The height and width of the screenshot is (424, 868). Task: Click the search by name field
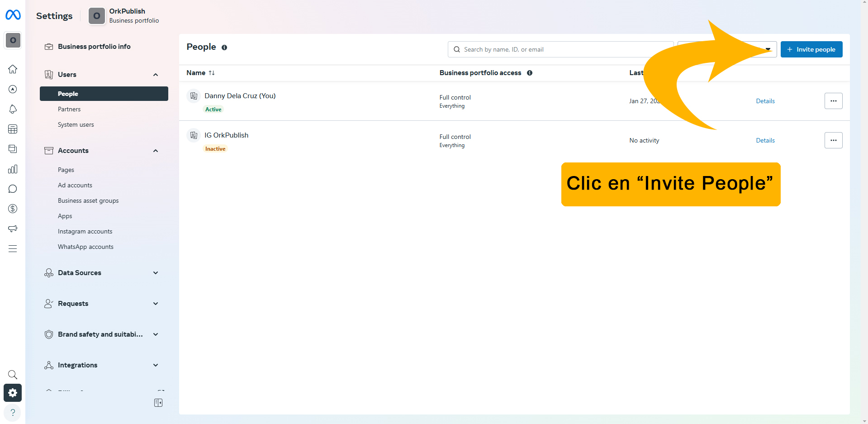(x=561, y=49)
